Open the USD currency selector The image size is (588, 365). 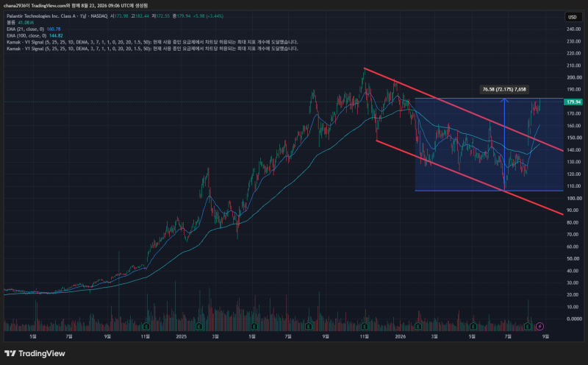point(573,17)
